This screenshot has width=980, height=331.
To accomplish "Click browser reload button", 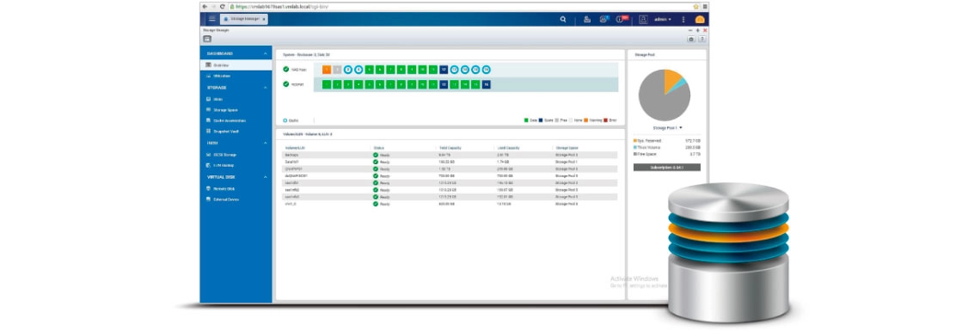I will coord(223,6).
